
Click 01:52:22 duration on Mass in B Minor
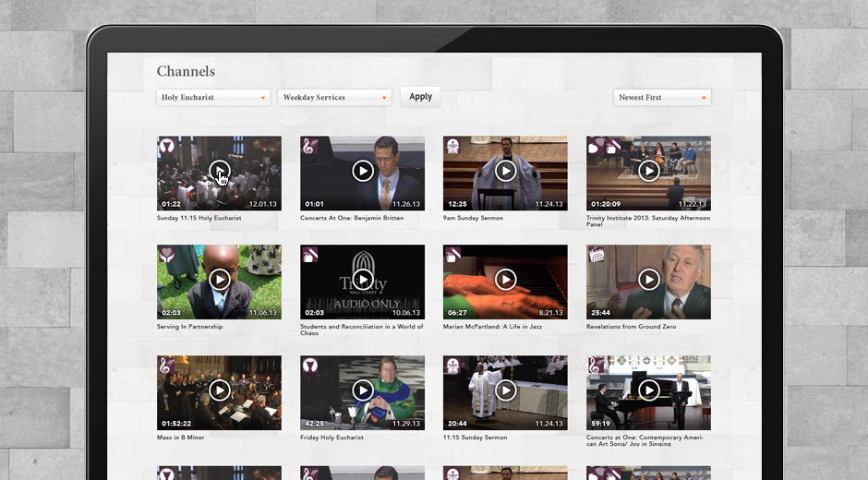click(x=176, y=424)
